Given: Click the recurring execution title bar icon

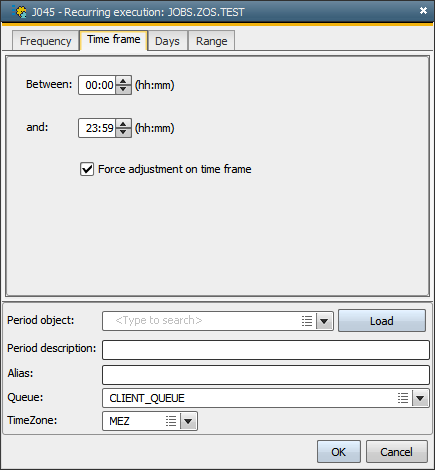Looking at the screenshot, I should coord(19,12).
